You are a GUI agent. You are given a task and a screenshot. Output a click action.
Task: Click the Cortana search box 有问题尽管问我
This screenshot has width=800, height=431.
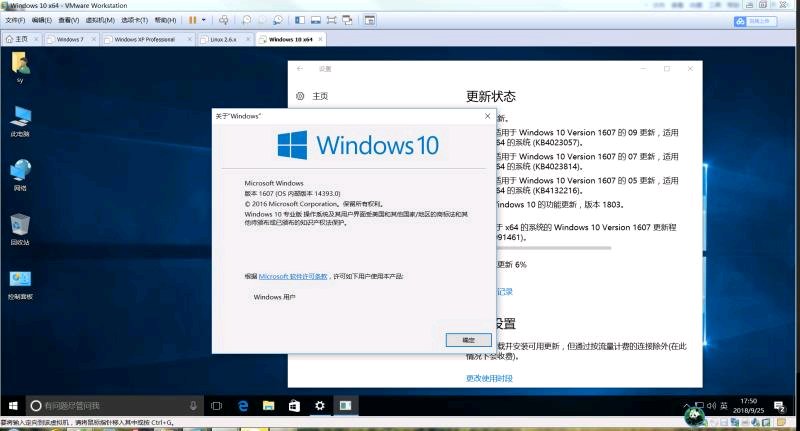(x=114, y=406)
